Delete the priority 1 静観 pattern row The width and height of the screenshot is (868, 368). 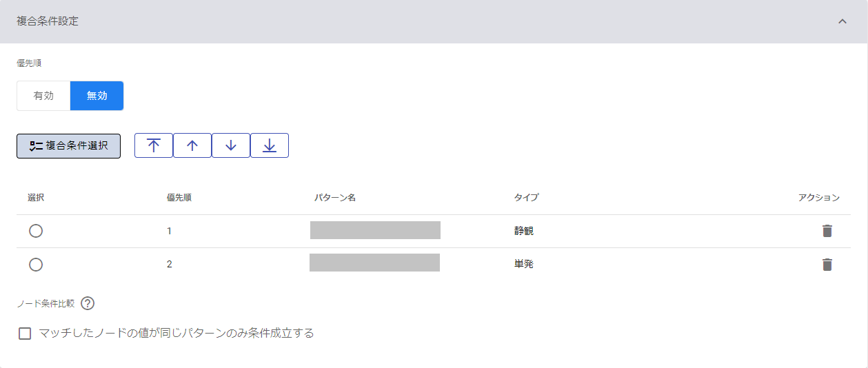pos(827,231)
